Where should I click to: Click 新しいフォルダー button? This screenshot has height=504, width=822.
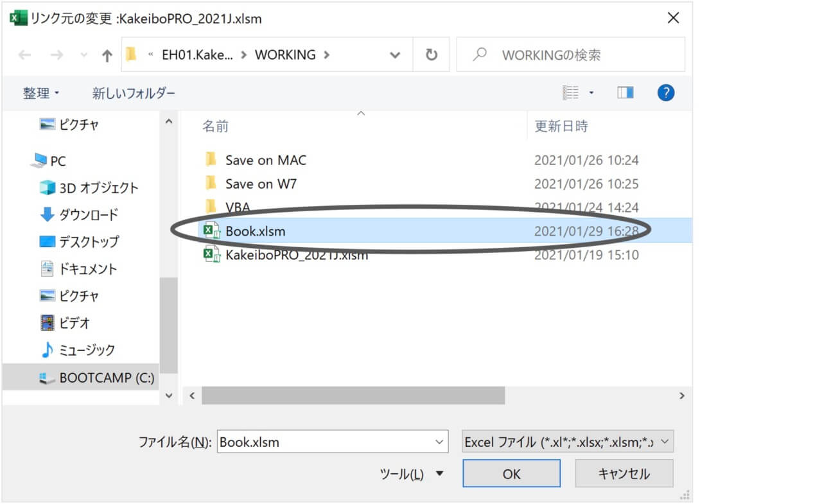[134, 93]
